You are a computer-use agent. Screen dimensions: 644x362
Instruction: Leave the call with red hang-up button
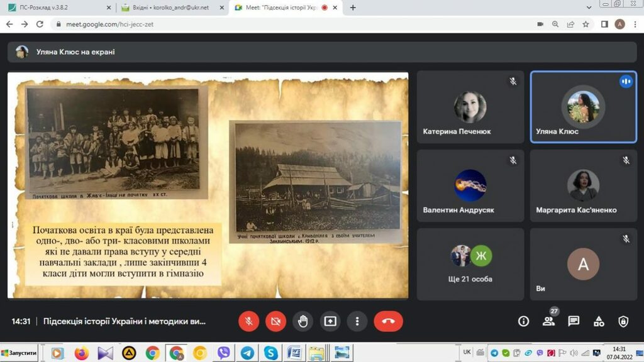click(x=388, y=321)
